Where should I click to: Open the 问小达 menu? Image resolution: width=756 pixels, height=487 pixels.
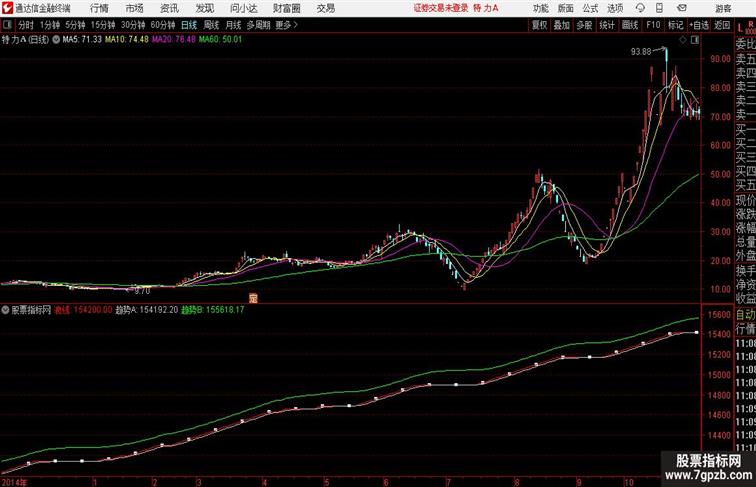pos(243,8)
